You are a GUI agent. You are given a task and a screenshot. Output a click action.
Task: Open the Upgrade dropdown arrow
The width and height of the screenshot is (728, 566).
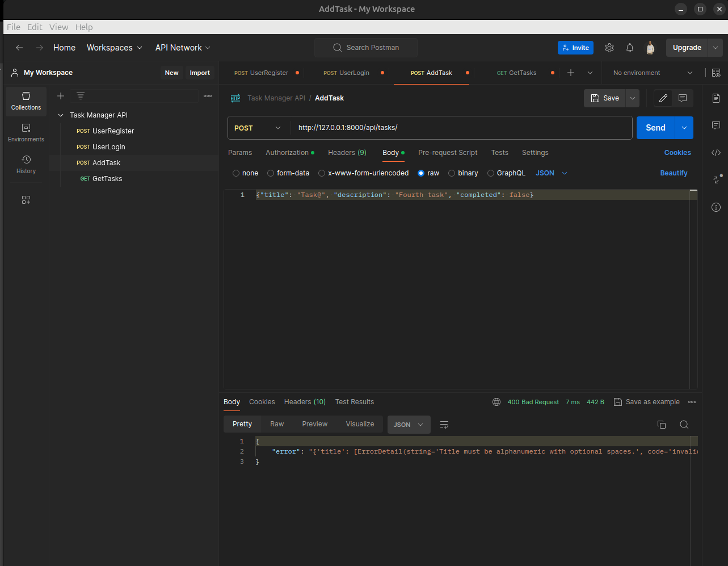pyautogui.click(x=716, y=48)
